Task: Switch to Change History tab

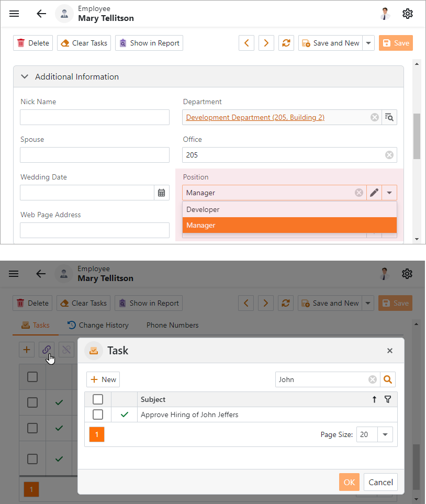Action: pos(98,326)
